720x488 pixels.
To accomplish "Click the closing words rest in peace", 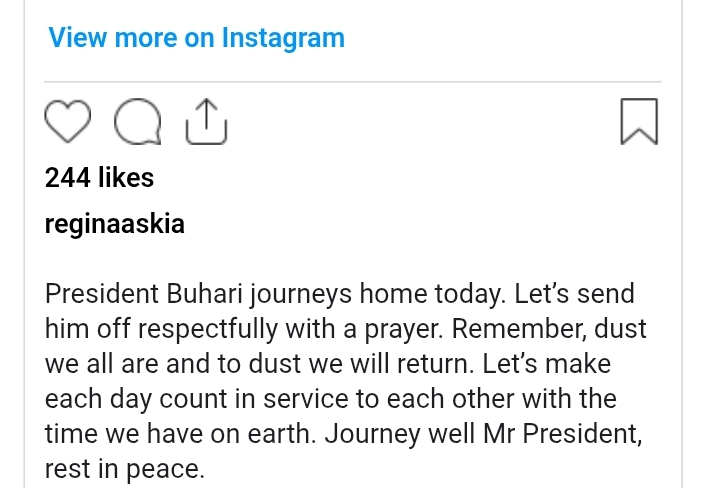I will point(124,469).
